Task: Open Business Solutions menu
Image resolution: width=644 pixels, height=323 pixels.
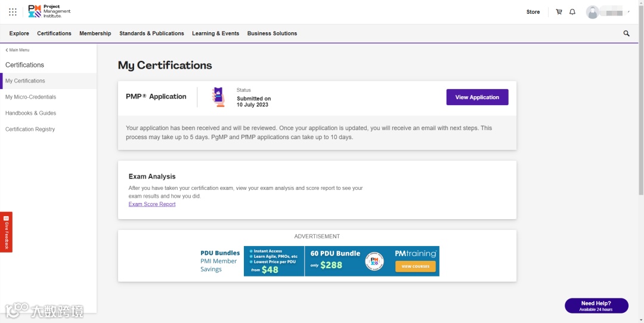Action: 272,33
